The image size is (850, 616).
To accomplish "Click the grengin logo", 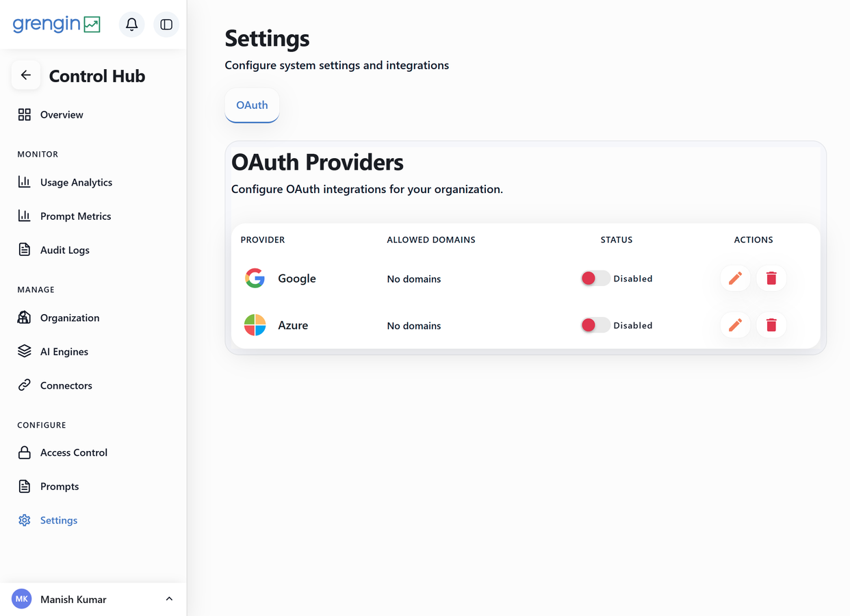I will click(57, 25).
